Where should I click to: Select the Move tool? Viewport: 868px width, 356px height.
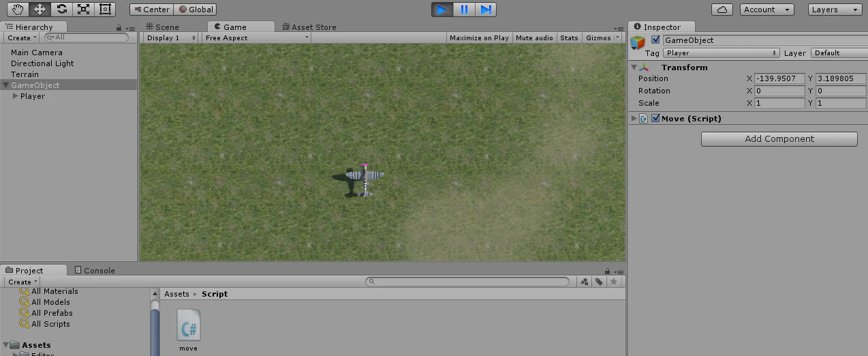pos(40,10)
